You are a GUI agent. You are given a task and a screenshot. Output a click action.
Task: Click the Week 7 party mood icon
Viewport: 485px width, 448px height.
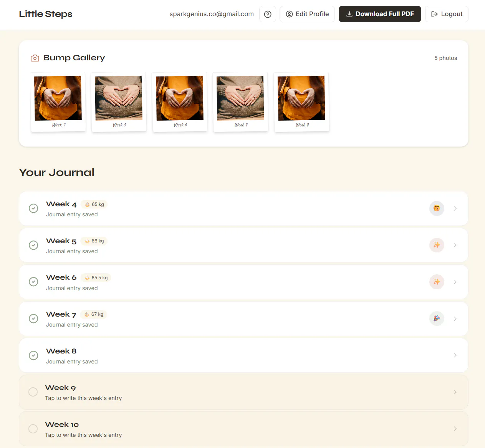pyautogui.click(x=437, y=319)
